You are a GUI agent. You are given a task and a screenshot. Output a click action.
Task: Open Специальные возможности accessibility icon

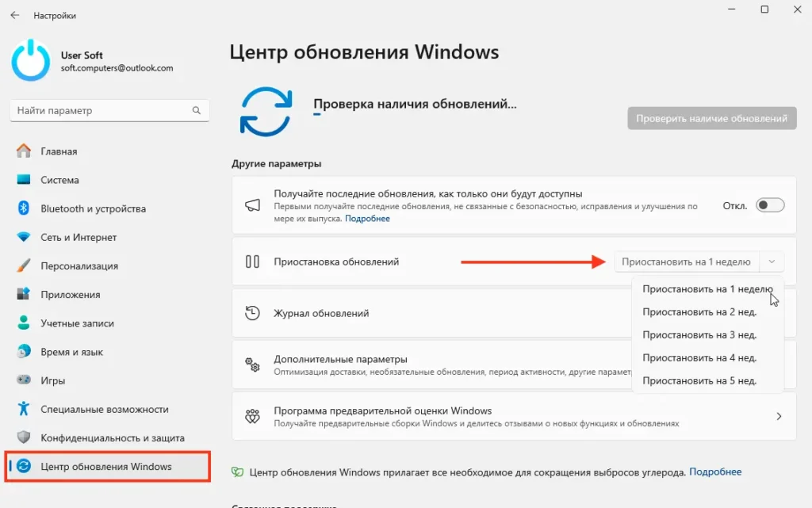tap(23, 409)
